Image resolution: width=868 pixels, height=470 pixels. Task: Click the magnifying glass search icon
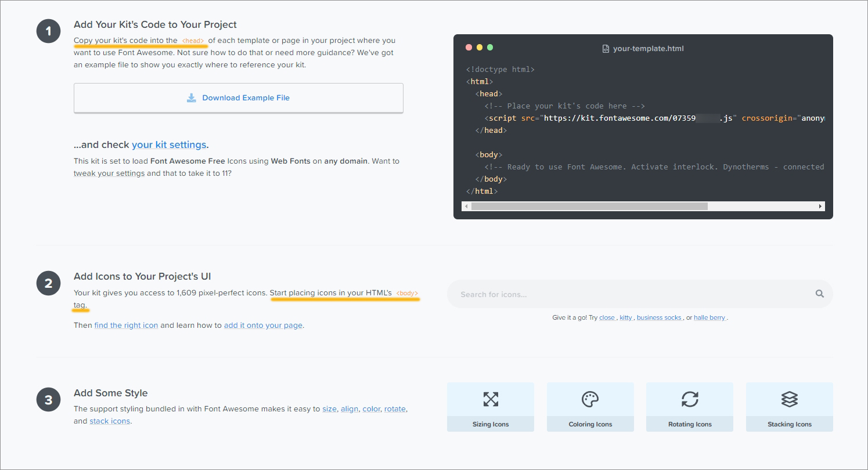[820, 294]
